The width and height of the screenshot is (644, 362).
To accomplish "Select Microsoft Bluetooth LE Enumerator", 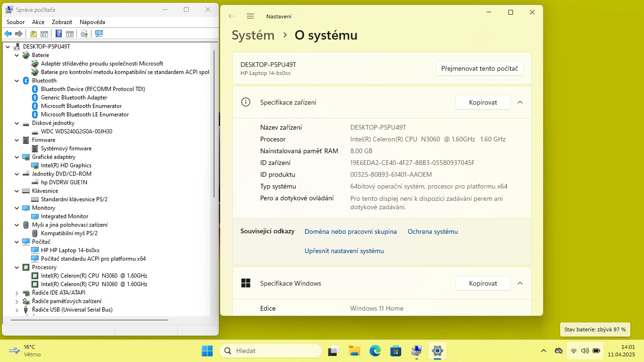I will (x=85, y=115).
